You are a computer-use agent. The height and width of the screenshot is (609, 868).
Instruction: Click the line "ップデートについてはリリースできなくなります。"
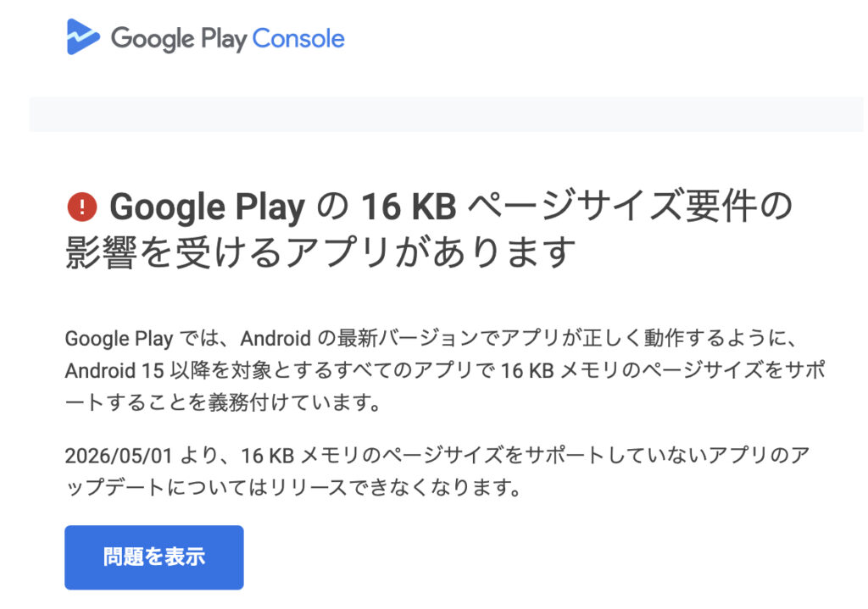click(x=293, y=487)
